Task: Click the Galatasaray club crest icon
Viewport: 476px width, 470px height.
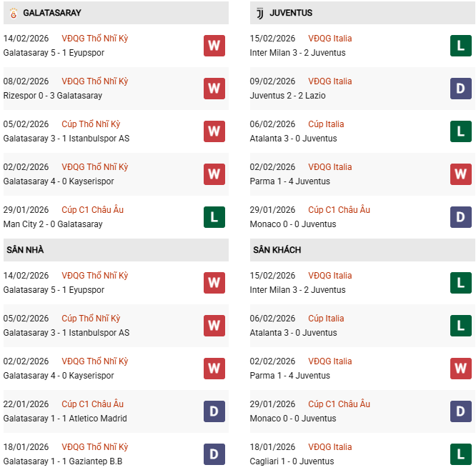Action: tap(13, 13)
